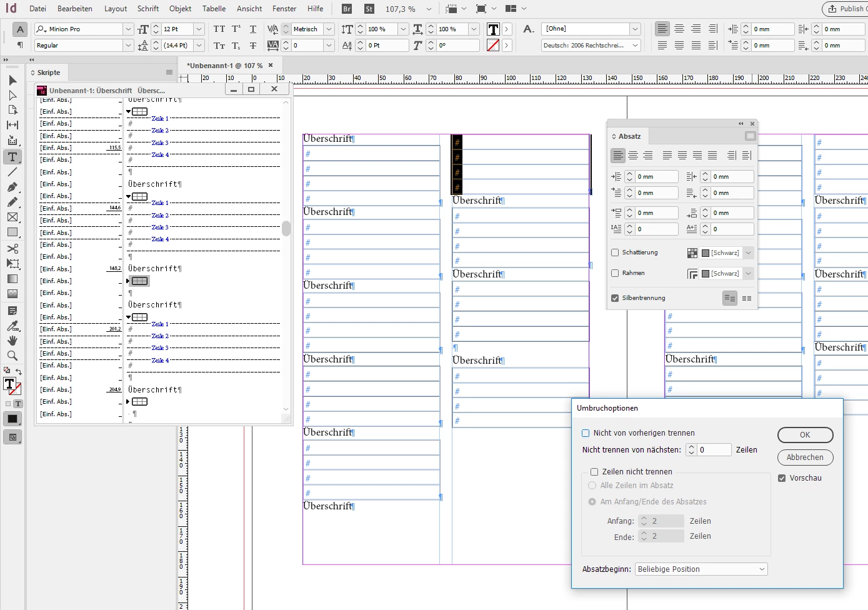The height and width of the screenshot is (610, 868).
Task: Select the Gradient Swatch tool
Action: 12,279
